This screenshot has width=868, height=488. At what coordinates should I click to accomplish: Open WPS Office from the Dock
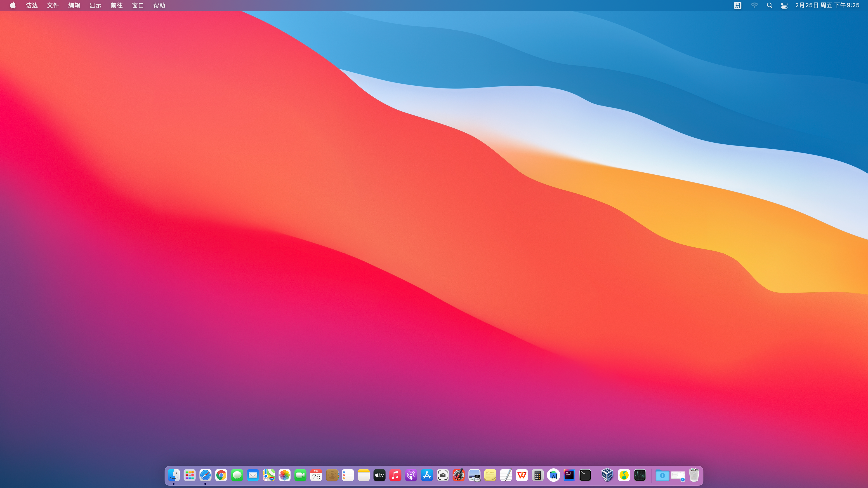coord(522,475)
